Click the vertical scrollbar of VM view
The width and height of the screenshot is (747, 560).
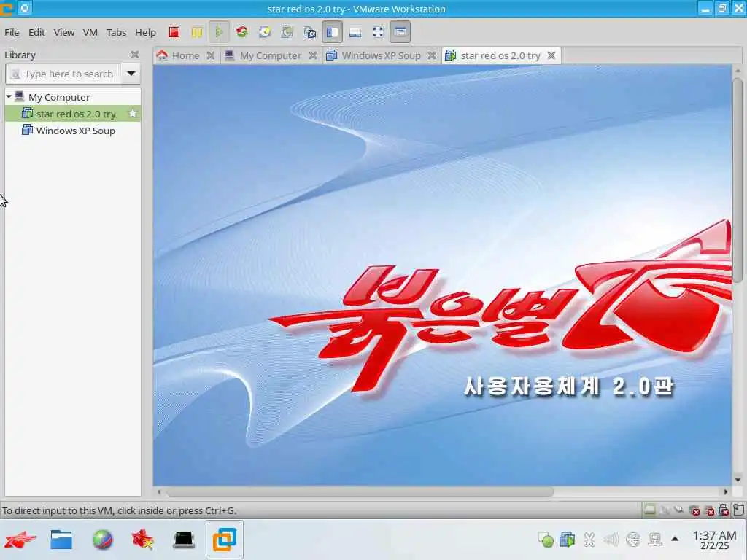point(738,180)
